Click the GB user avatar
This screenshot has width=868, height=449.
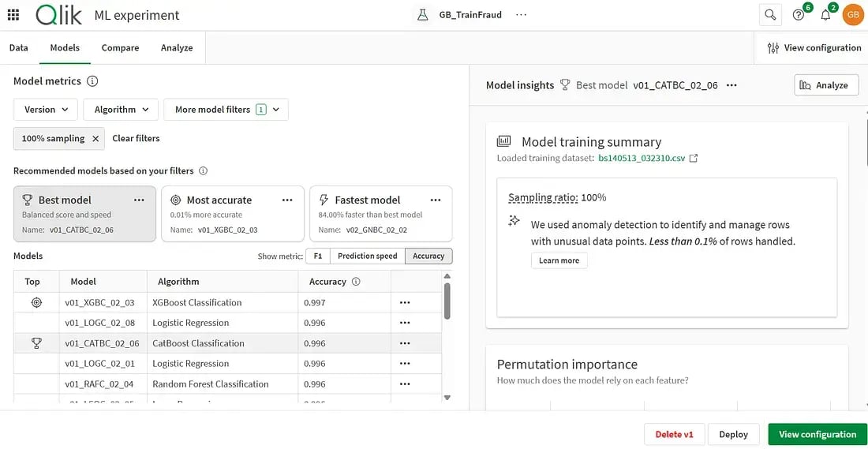852,15
